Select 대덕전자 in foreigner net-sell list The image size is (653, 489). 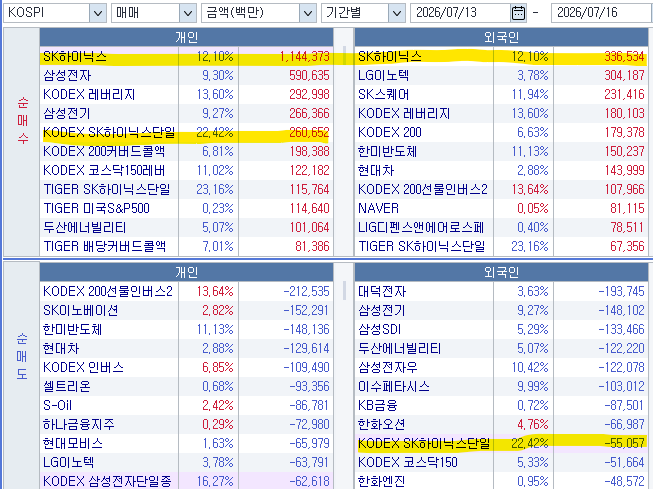[382, 291]
